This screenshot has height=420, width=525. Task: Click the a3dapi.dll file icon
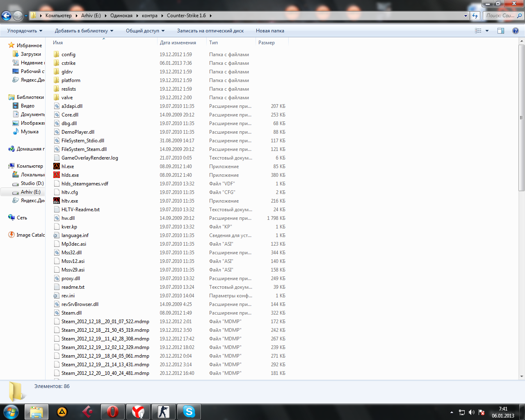tap(57, 106)
